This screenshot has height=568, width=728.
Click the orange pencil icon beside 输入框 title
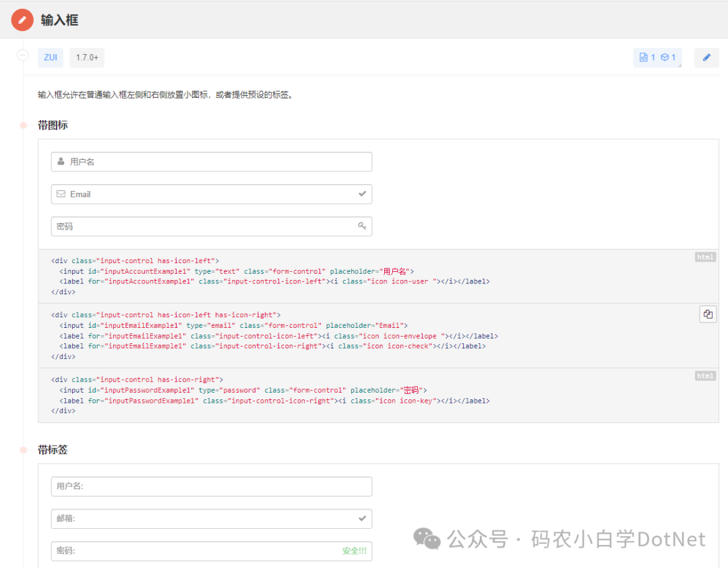pyautogui.click(x=22, y=20)
